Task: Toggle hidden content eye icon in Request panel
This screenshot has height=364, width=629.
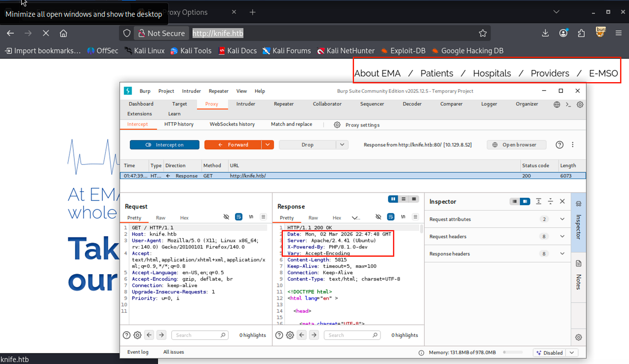Action: (x=226, y=217)
